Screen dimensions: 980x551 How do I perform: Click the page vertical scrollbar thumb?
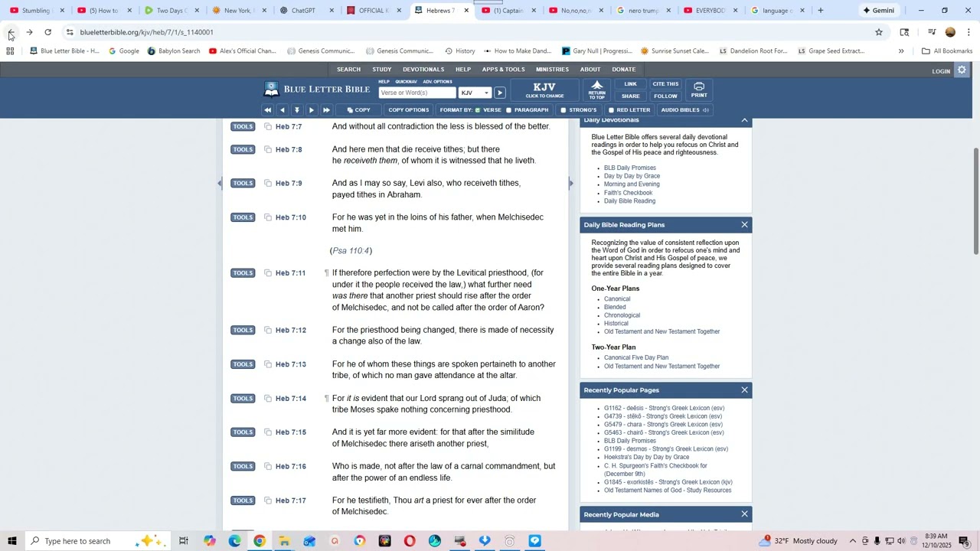pyautogui.click(x=976, y=201)
